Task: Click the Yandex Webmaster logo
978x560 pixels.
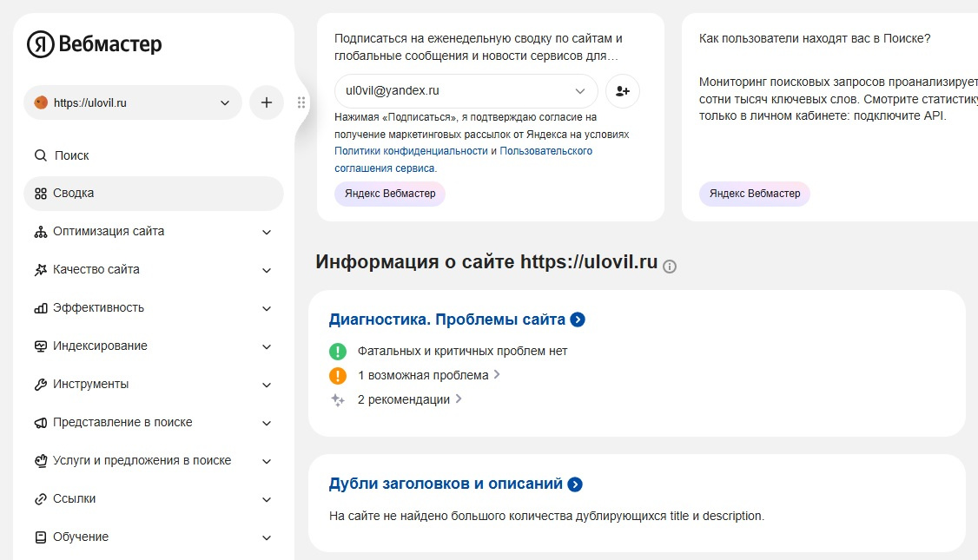Action: pos(94,43)
